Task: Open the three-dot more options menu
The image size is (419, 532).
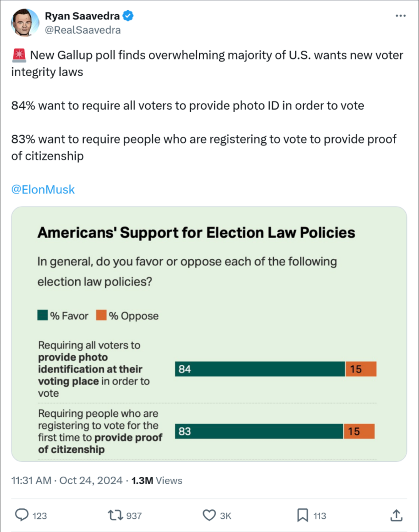Action: (x=400, y=16)
